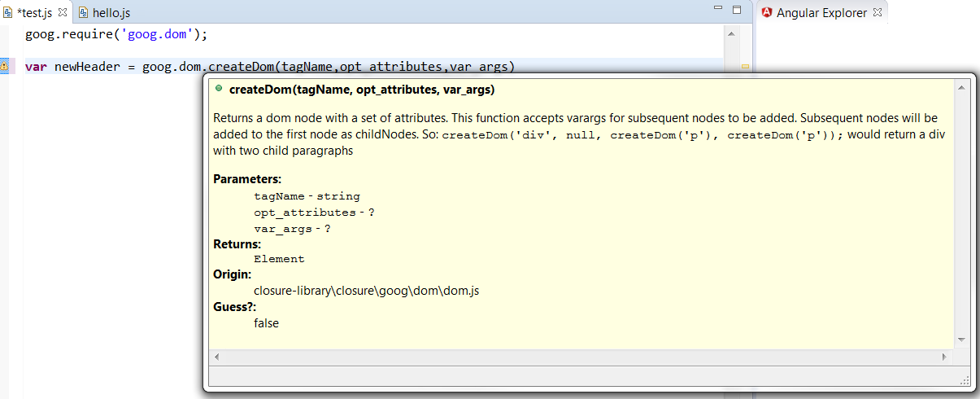This screenshot has width=980, height=399.
Task: Open the Angular Explorer view tab
Action: click(821, 13)
